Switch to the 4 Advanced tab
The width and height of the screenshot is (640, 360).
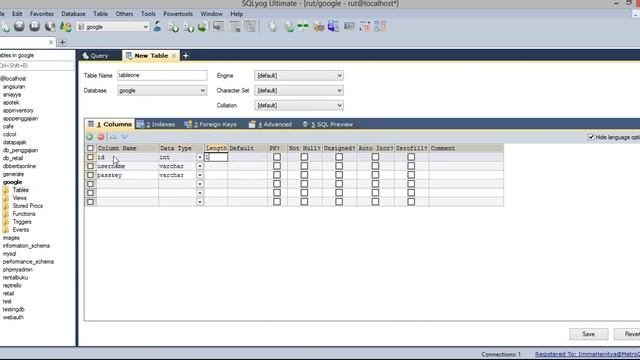(271, 124)
